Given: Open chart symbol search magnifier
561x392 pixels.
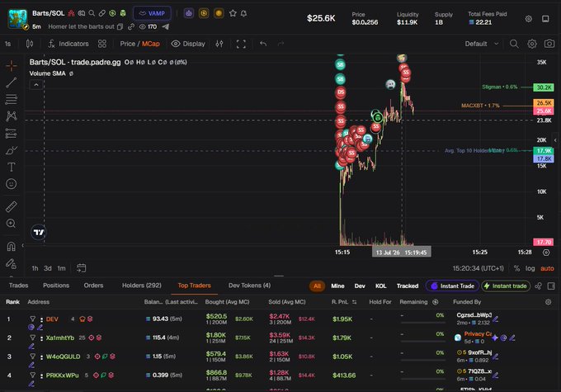Looking at the screenshot, I should click(x=514, y=44).
